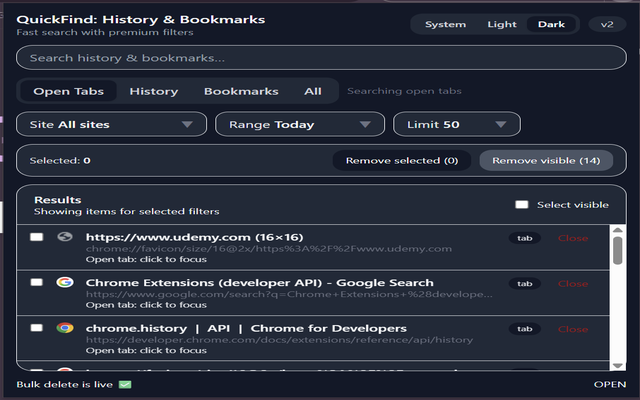
Task: Click Remove visible (14) button
Action: 546,160
